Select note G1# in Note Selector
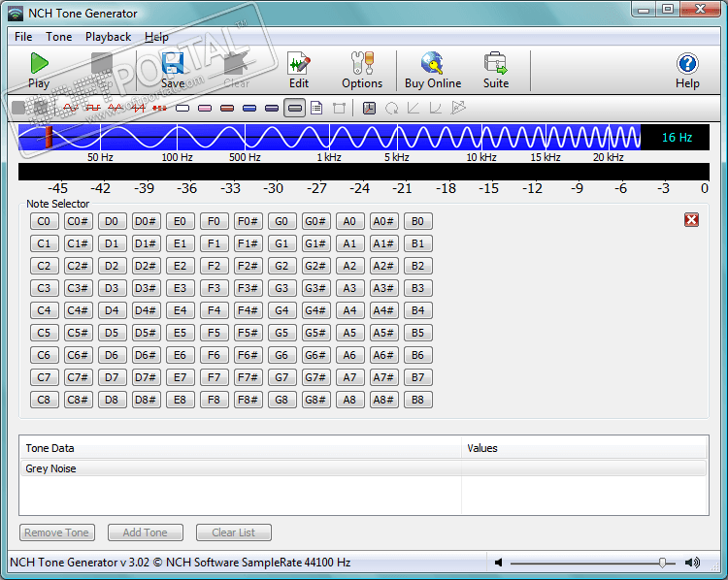The height and width of the screenshot is (580, 728). point(315,243)
